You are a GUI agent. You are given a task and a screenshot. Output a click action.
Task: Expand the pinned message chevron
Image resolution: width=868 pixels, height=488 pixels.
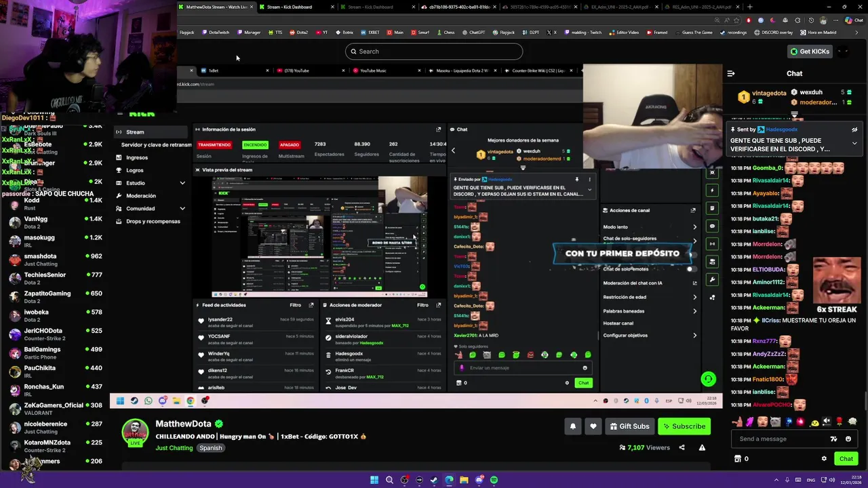[x=854, y=143]
